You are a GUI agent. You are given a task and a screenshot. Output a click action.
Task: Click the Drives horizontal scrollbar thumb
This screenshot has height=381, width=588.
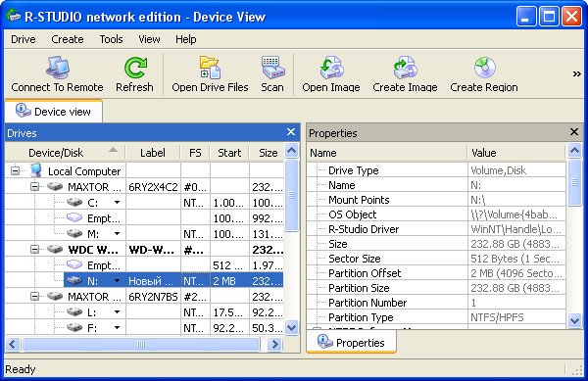click(x=141, y=344)
